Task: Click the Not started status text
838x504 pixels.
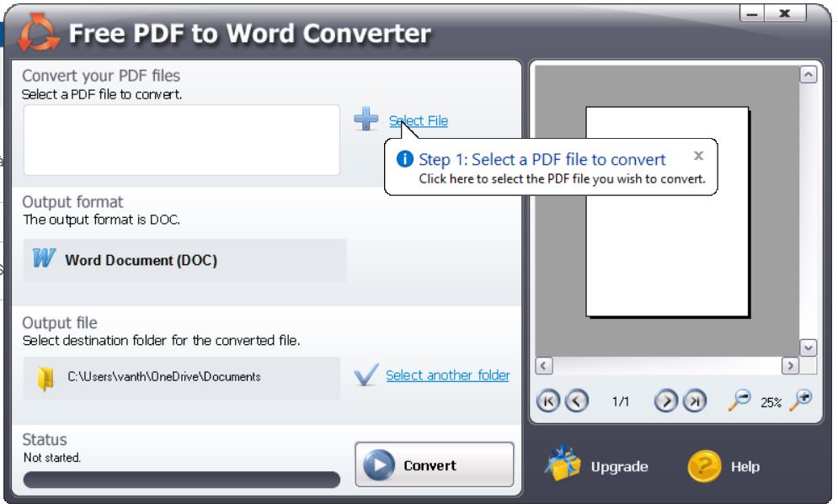Action: [52, 458]
